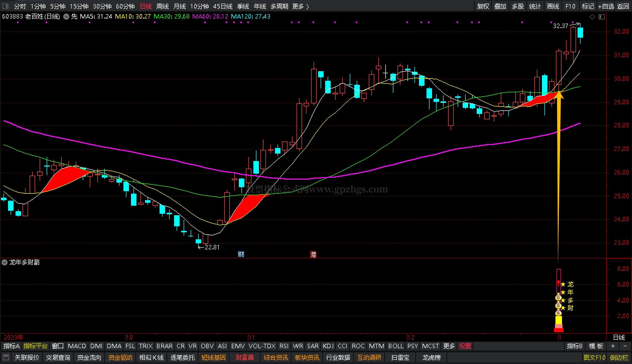
Task: Click the +自选 add to watchlist button
Action: tap(606, 6)
